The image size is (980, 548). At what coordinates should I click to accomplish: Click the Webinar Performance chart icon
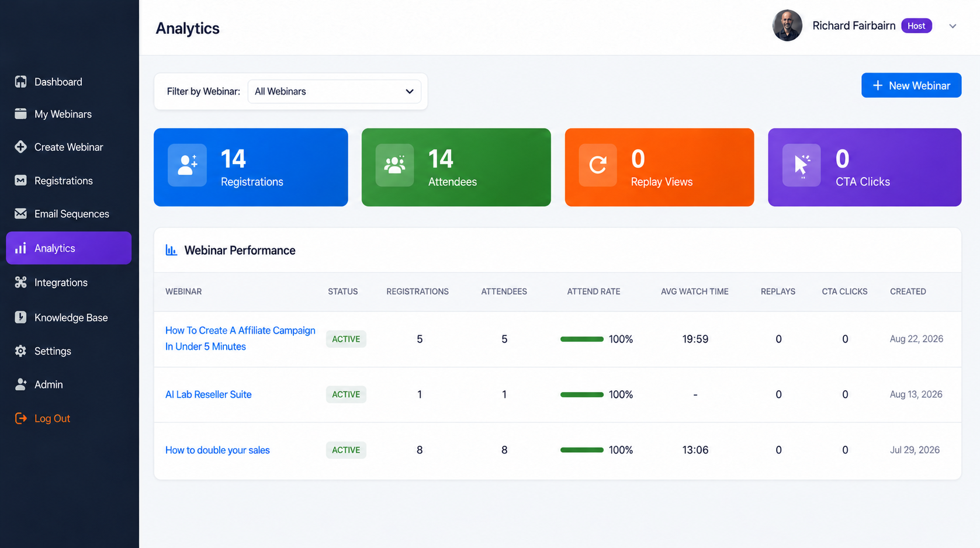(171, 250)
